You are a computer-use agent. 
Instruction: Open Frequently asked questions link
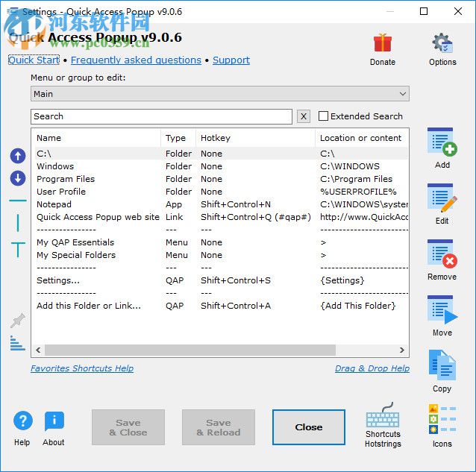[136, 60]
